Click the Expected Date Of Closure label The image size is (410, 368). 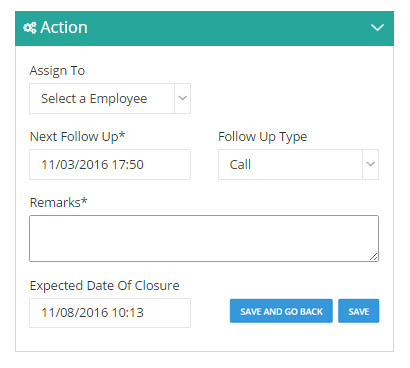click(105, 286)
